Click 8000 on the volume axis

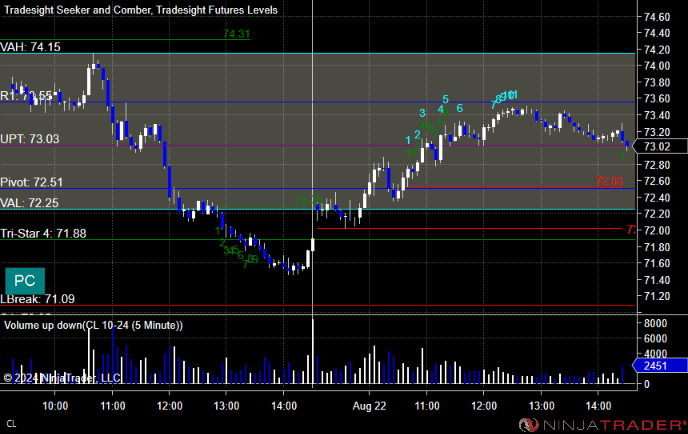point(656,323)
